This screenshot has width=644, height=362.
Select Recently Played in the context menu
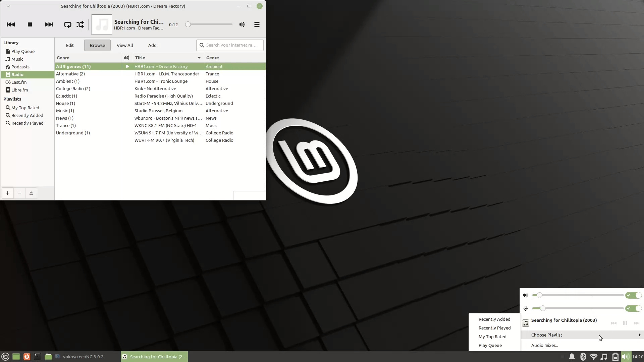coord(494,328)
